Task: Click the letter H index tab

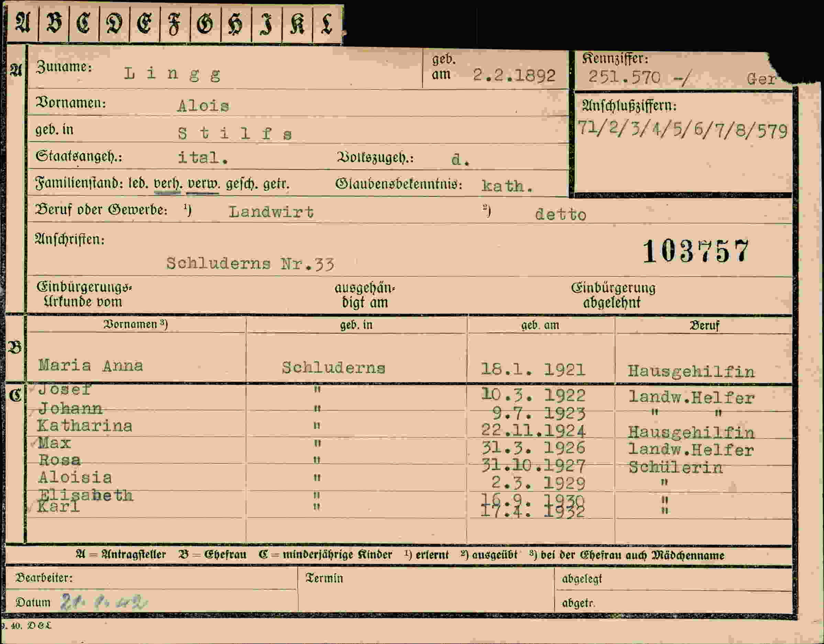Action: coord(236,24)
